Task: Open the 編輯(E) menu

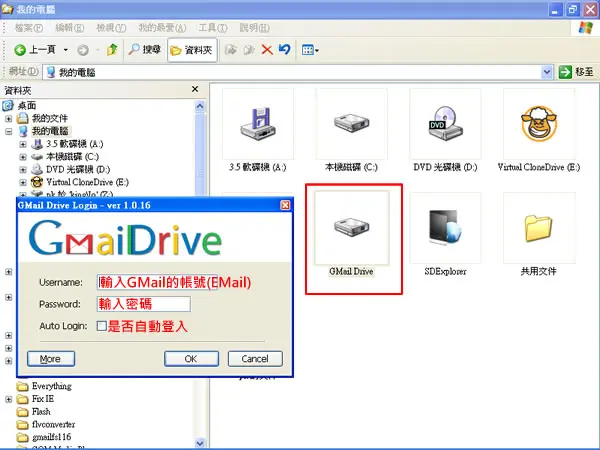Action: click(69, 28)
